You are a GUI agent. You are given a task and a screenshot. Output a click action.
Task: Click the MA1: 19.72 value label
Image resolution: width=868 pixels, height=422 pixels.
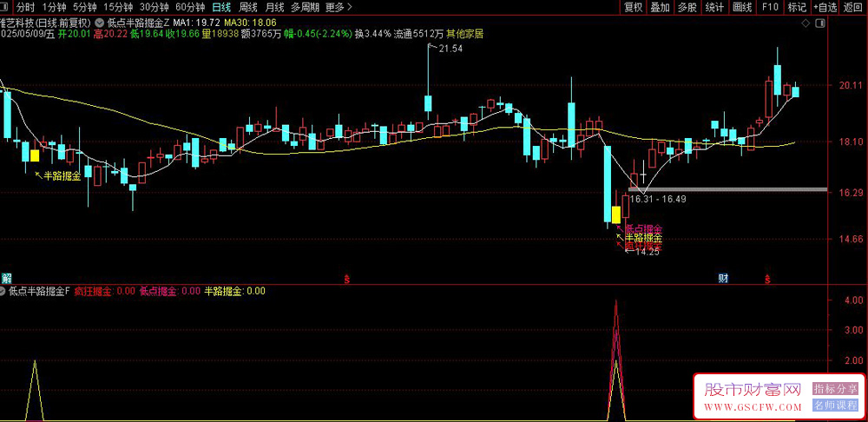pyautogui.click(x=196, y=23)
